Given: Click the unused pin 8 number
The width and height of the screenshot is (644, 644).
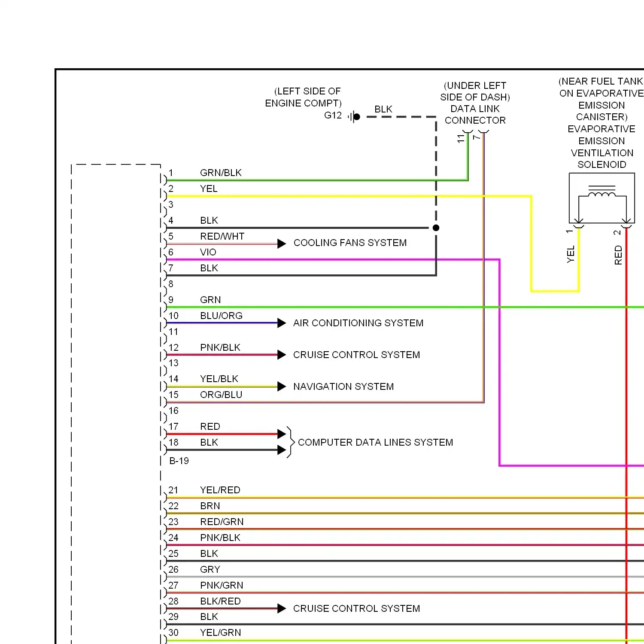Looking at the screenshot, I should coord(171,284).
